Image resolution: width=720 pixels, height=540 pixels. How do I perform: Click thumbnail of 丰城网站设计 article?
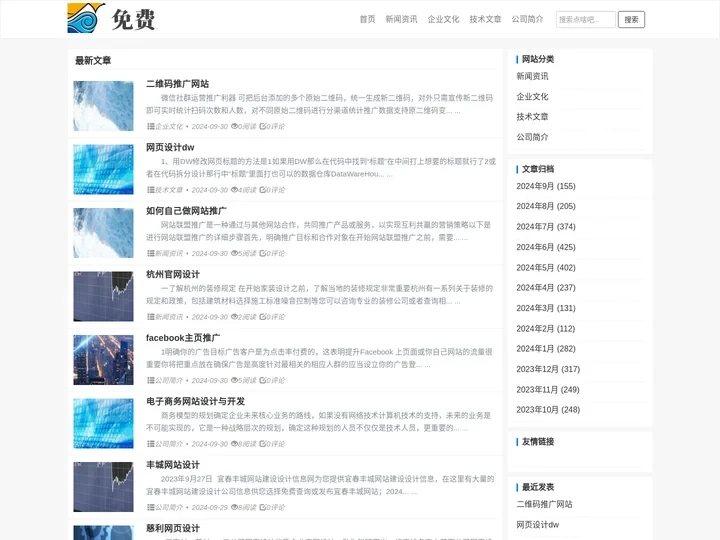[103, 487]
